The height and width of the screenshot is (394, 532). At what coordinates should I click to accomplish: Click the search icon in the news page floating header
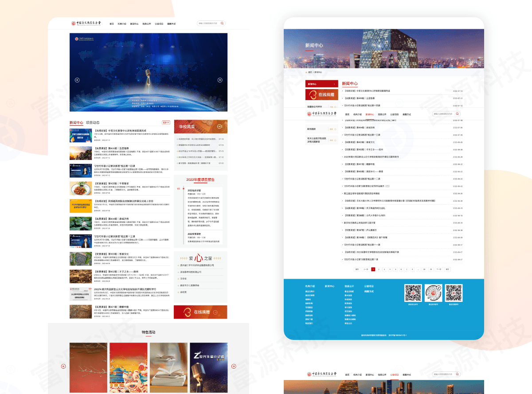coord(458,114)
